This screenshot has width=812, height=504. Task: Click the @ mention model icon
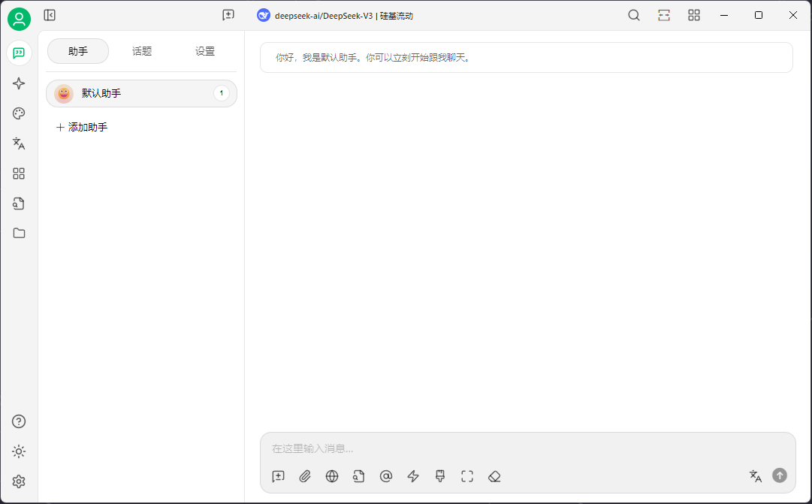[386, 476]
